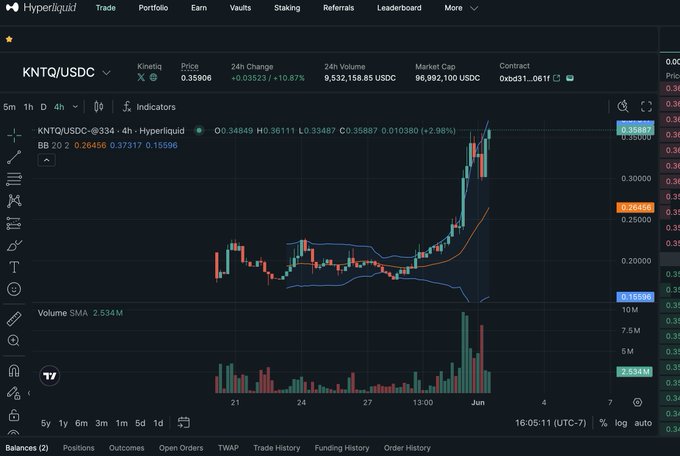Screen dimensions: 680x456
Task: Open Kinetiq website globe icon
Action: (154, 77)
